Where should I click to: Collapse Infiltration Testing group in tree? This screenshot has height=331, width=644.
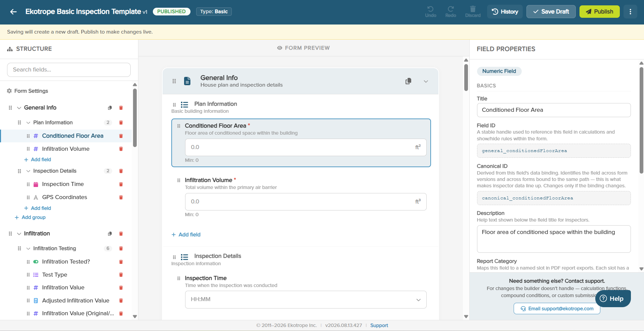[28, 248]
